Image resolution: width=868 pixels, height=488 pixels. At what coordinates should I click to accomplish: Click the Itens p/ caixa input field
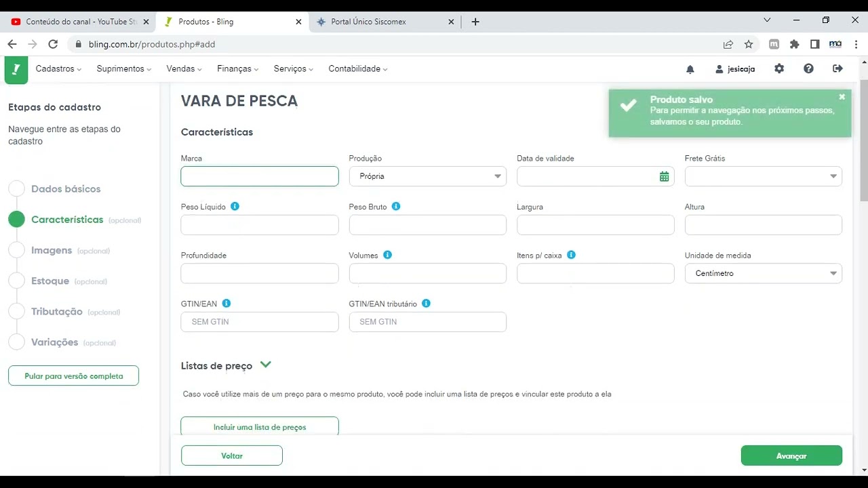(x=595, y=273)
